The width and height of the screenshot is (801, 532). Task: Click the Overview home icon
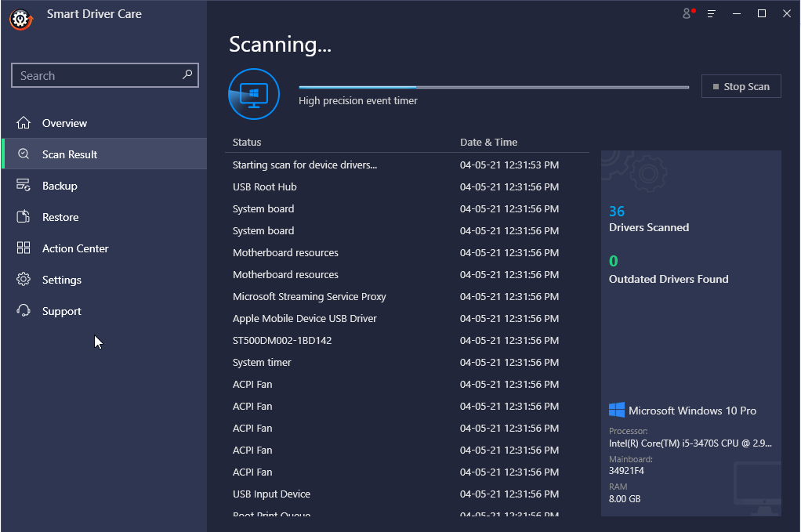tap(24, 123)
